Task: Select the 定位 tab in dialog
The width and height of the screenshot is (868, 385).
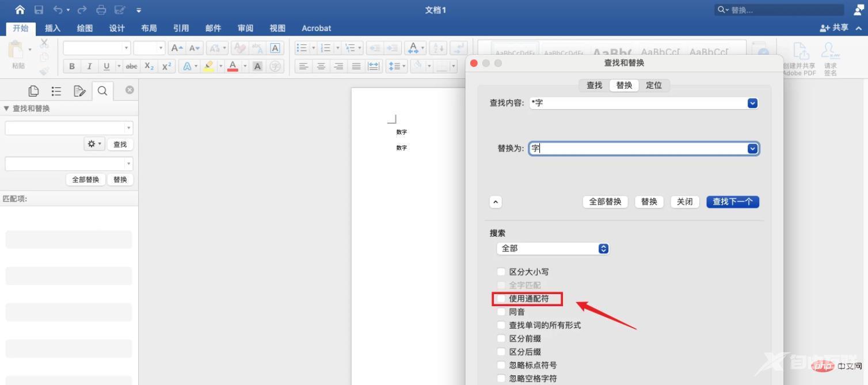Action: pyautogui.click(x=654, y=85)
